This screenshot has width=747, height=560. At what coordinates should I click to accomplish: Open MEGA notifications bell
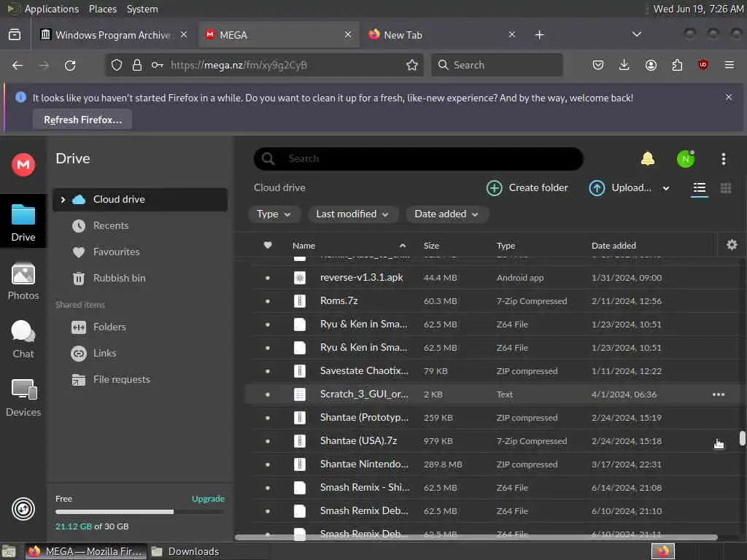pos(648,158)
